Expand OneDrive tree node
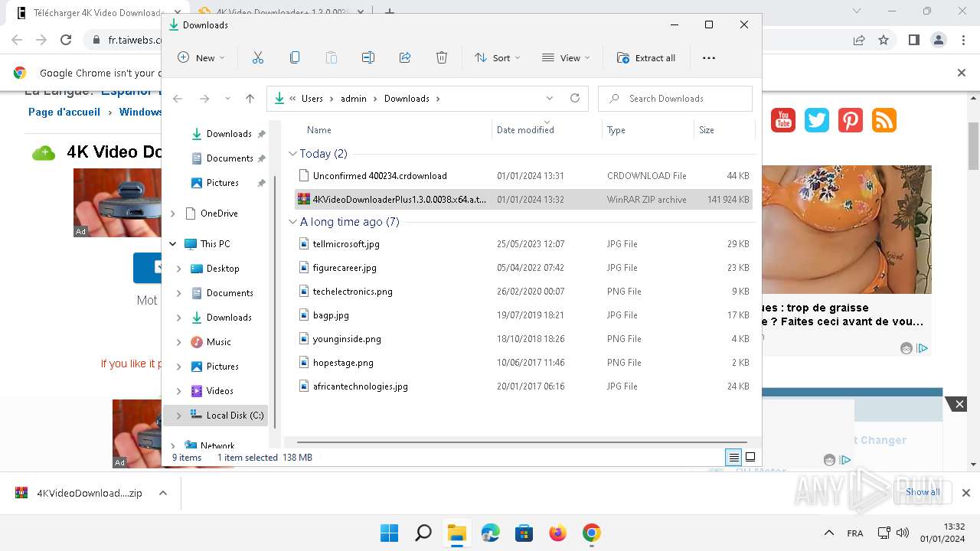This screenshot has height=551, width=980. 173,214
